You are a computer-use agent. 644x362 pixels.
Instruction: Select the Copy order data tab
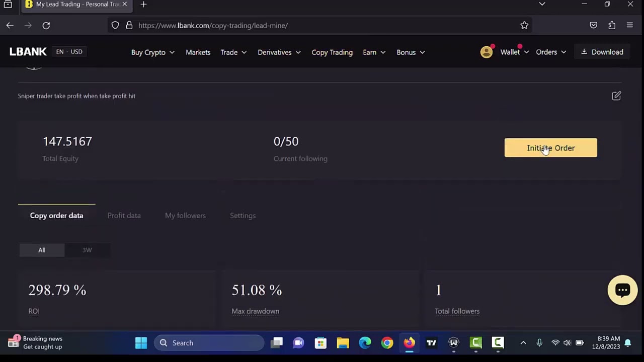pyautogui.click(x=56, y=215)
